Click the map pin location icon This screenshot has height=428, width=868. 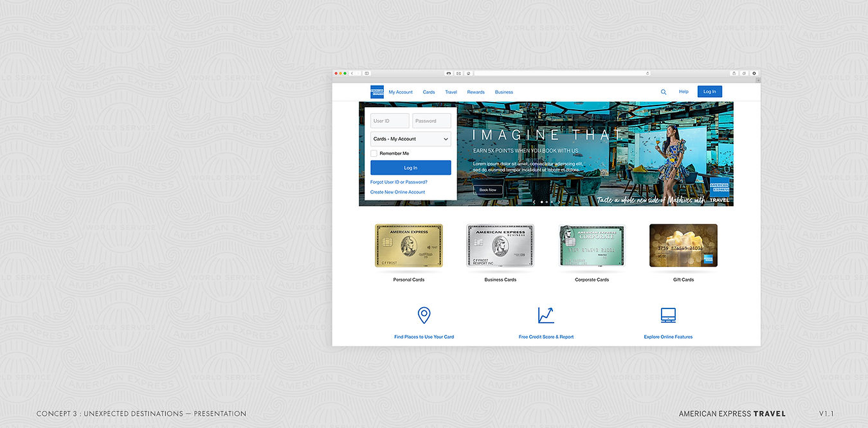point(424,315)
